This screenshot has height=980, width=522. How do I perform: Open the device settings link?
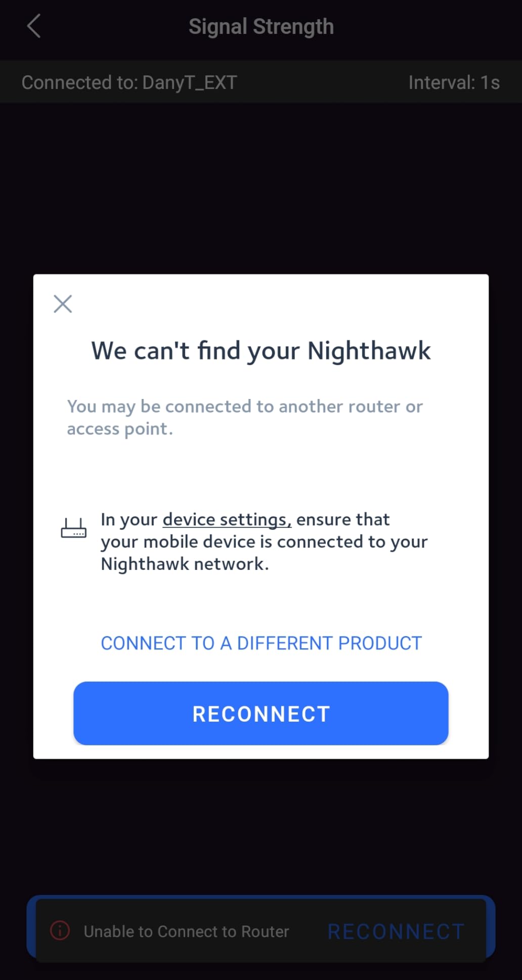tap(227, 519)
